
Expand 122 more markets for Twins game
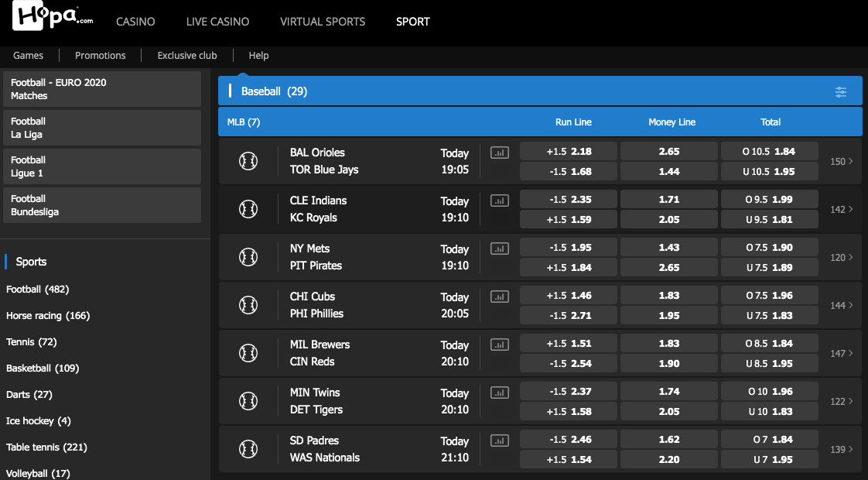(842, 401)
